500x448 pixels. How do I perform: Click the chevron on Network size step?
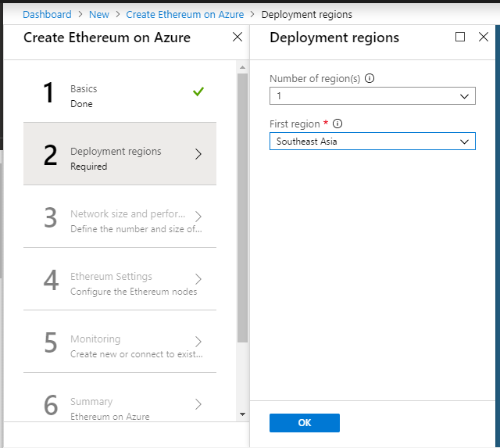[x=198, y=217]
